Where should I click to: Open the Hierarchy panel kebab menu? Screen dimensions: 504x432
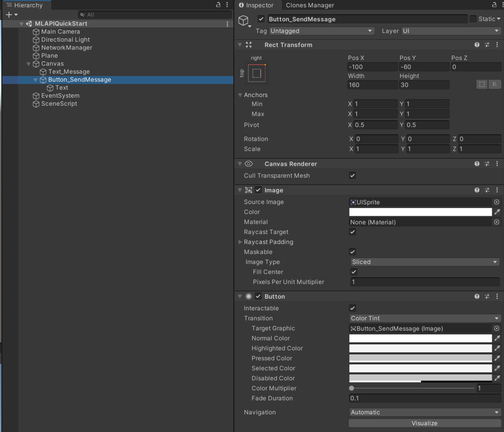pyautogui.click(x=227, y=5)
